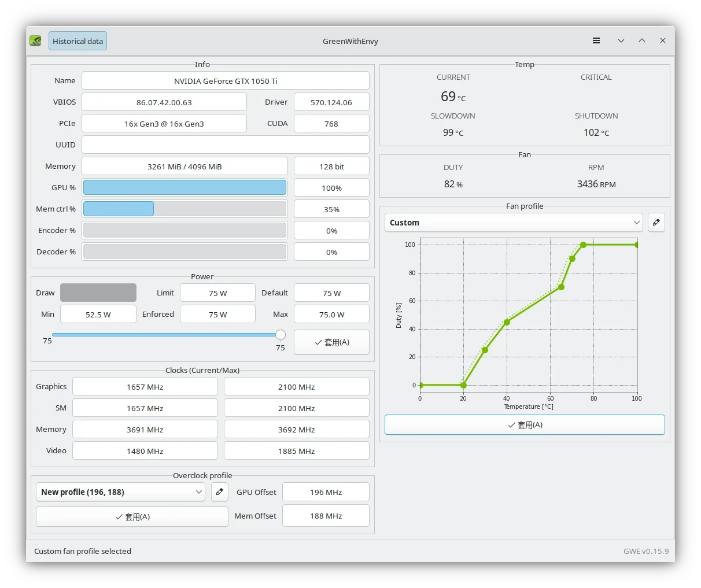The height and width of the screenshot is (588, 701).
Task: Close the GreenWithEnvy window
Action: click(x=663, y=41)
